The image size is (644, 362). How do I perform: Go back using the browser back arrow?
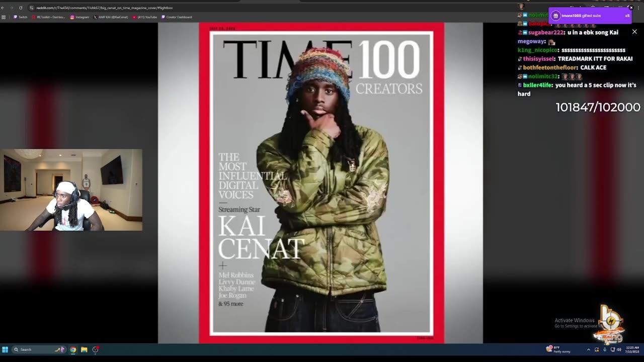tap(3, 8)
